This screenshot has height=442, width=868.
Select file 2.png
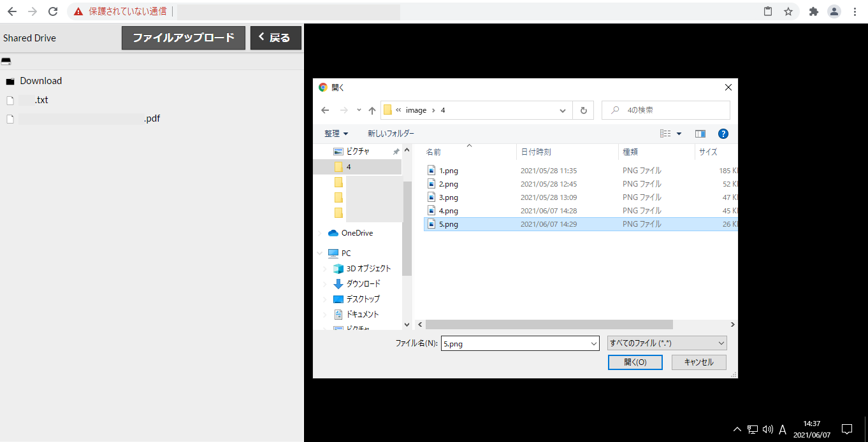pos(449,184)
